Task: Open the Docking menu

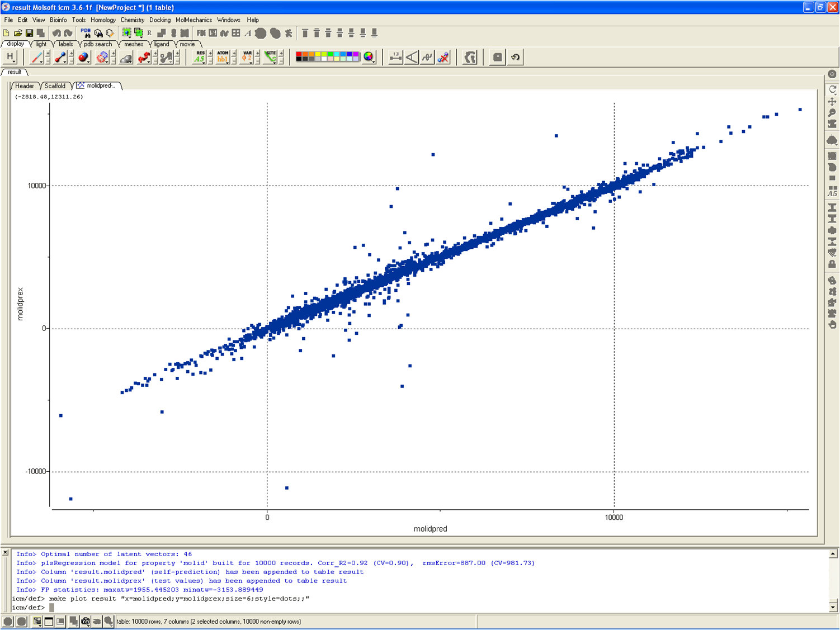Action: (x=160, y=20)
